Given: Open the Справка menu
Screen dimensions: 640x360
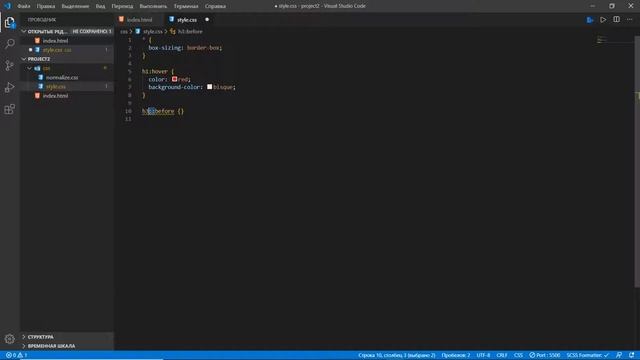Looking at the screenshot, I should (x=215, y=6).
